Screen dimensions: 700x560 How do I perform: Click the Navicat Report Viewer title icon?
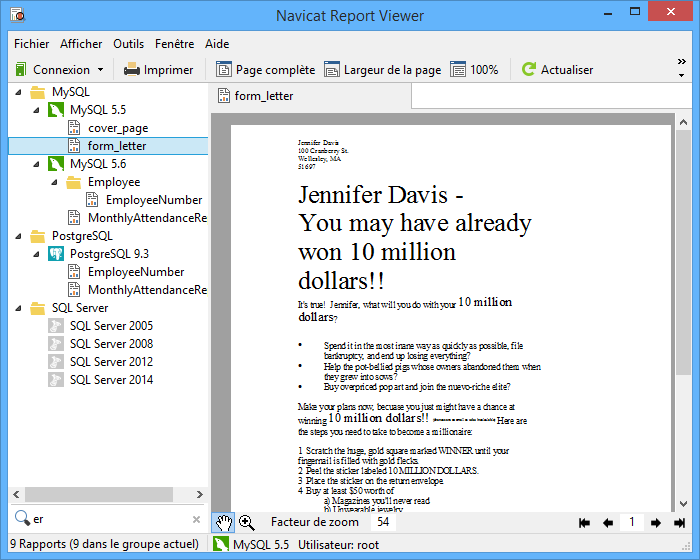(18, 15)
